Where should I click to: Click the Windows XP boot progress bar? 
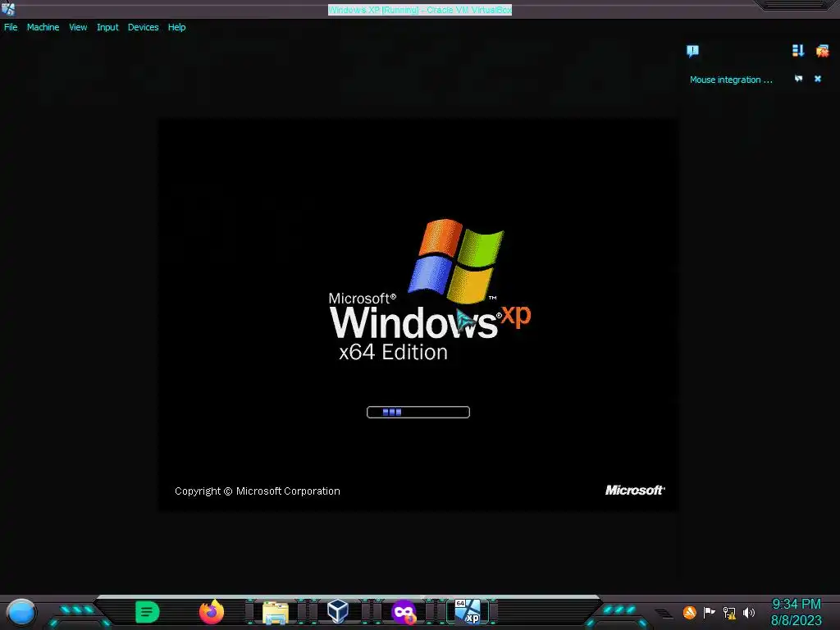(x=418, y=412)
